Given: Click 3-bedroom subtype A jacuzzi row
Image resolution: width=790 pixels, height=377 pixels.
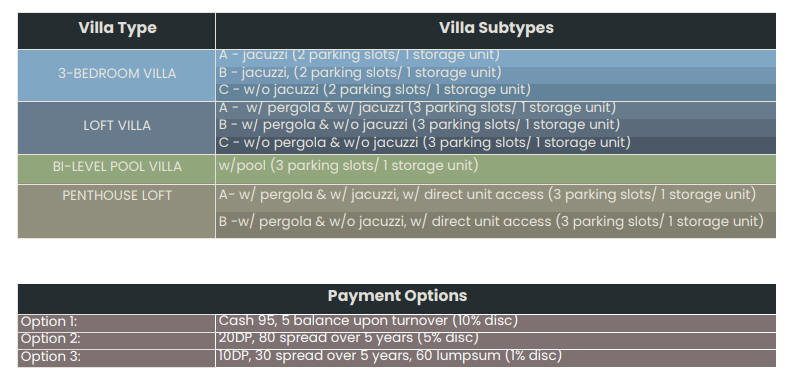Looking at the screenshot, I should 496,58.
